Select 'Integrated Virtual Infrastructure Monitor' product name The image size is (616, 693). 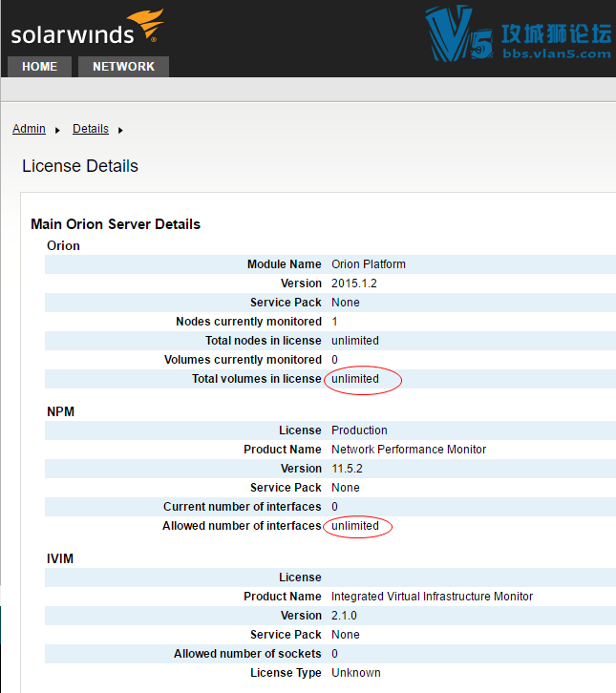point(432,597)
